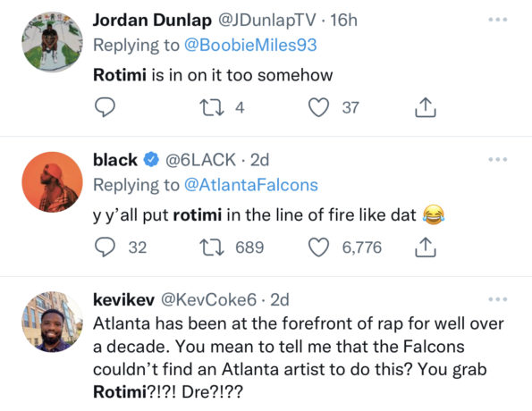Viewport: 532px width, 411px height.
Task: Share the @6LACK tweet
Action: coord(426,247)
